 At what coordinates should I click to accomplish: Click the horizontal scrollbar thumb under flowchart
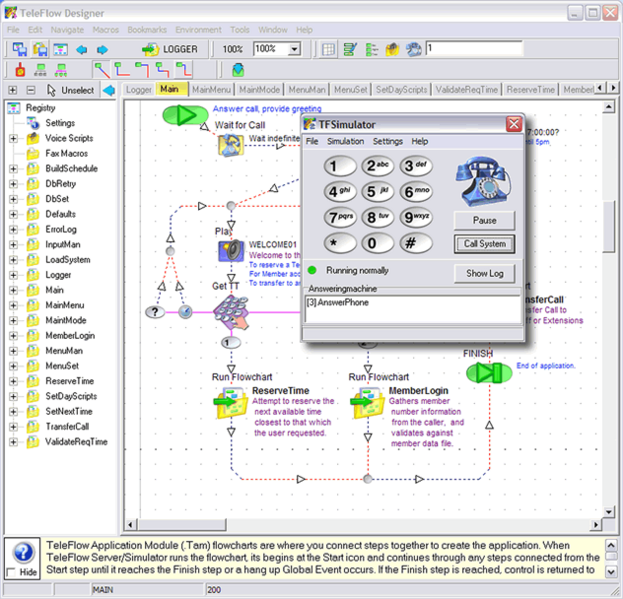pyautogui.click(x=182, y=525)
